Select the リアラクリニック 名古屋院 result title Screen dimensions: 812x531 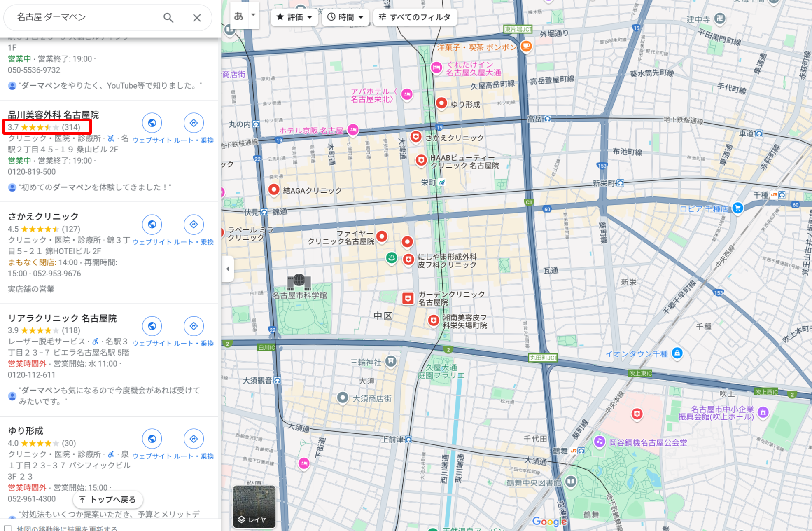(63, 318)
